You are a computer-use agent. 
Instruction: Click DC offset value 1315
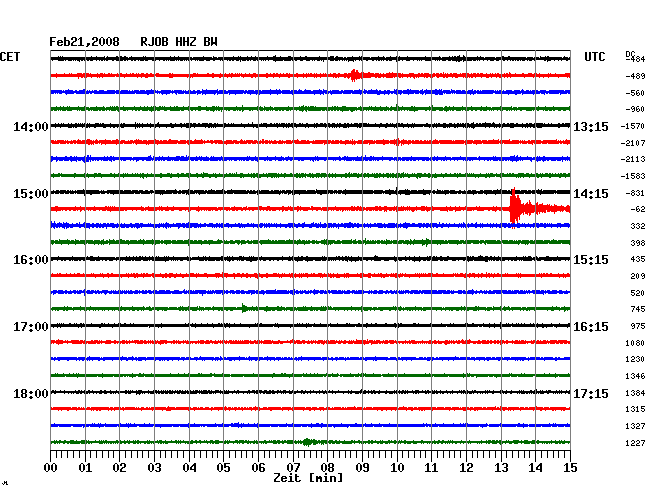coord(635,409)
